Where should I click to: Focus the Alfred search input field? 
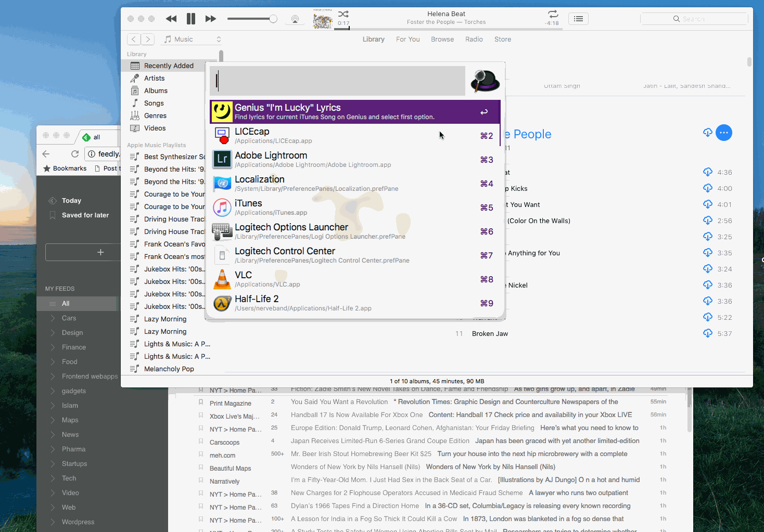pyautogui.click(x=338, y=81)
